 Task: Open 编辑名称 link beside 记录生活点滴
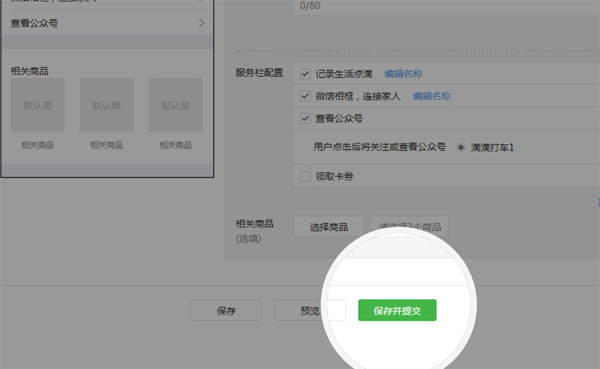[x=403, y=74]
